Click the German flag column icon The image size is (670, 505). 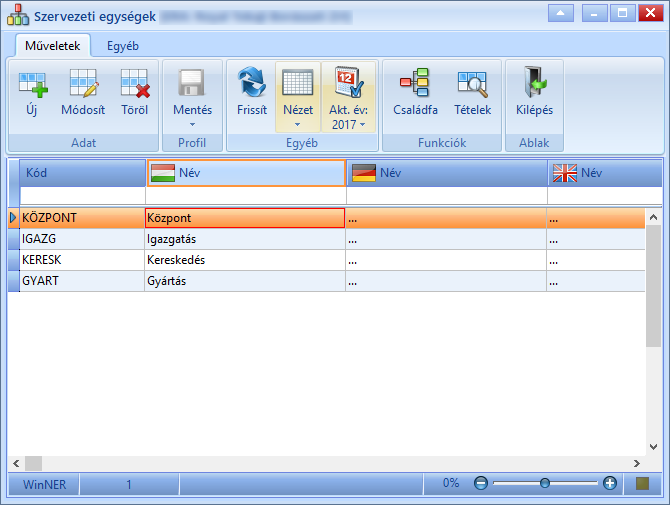[364, 173]
